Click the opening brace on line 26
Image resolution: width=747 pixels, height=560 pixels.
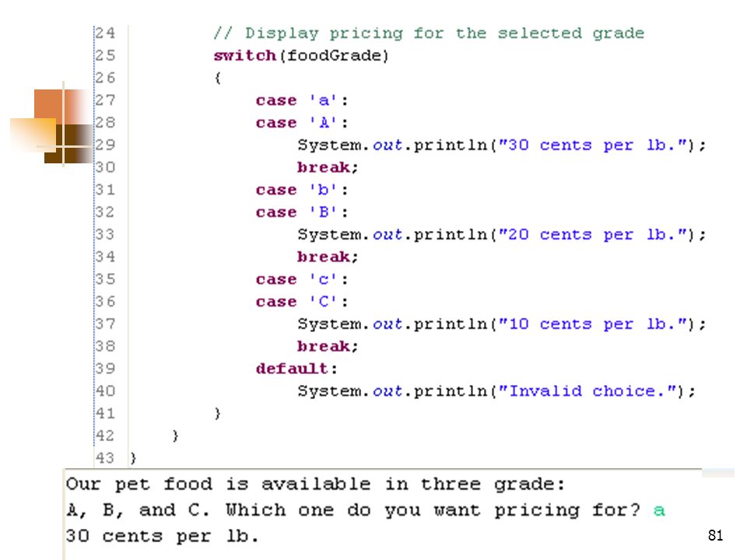pyautogui.click(x=218, y=78)
